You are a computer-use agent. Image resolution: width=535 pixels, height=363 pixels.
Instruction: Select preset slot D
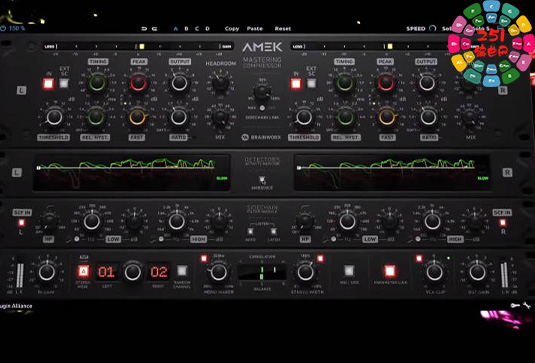[207, 29]
